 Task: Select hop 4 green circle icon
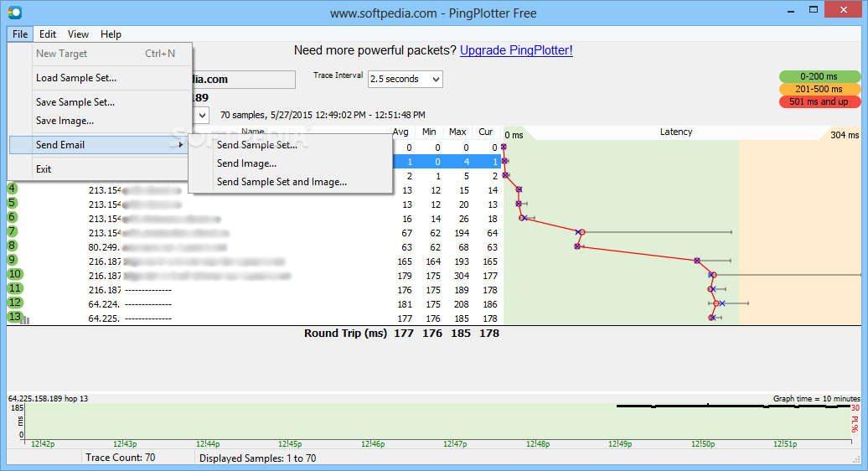point(13,189)
